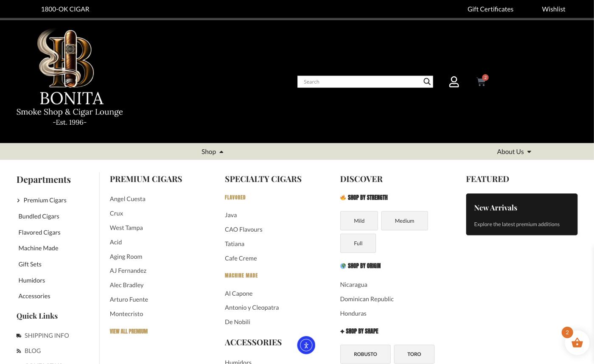Open Al Capone link
The image size is (594, 364).
point(238,294)
